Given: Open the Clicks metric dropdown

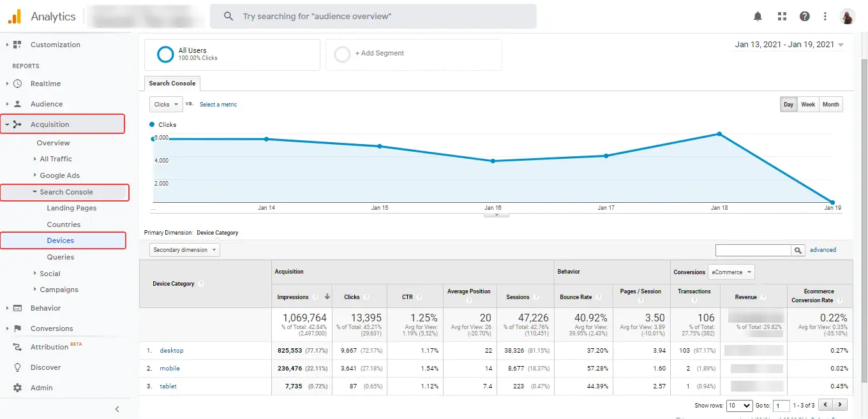Looking at the screenshot, I should (165, 104).
